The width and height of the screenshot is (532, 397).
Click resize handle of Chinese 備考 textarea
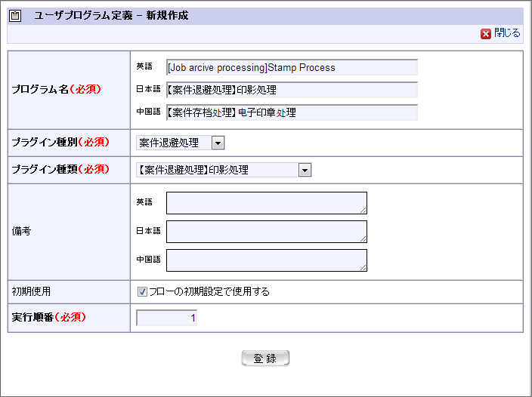(363, 268)
